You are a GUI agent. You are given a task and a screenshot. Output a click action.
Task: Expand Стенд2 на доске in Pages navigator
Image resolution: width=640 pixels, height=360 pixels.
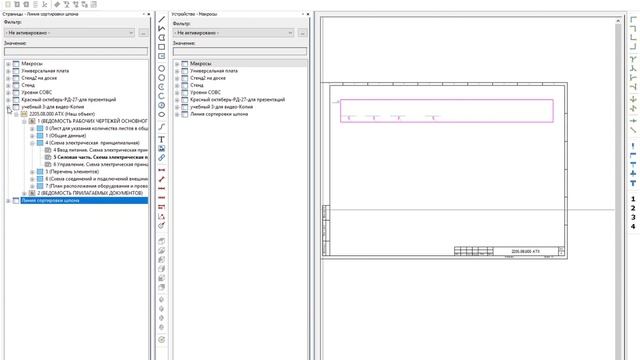8,78
